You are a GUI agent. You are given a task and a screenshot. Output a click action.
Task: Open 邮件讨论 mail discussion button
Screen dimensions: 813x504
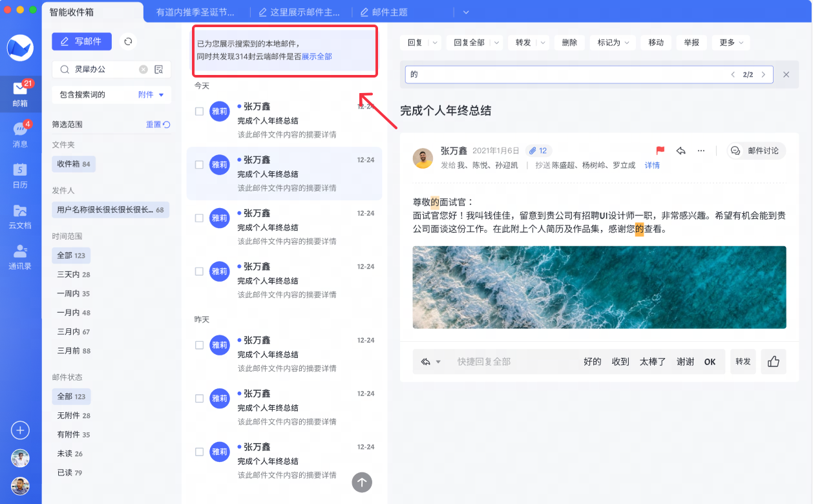pos(756,151)
